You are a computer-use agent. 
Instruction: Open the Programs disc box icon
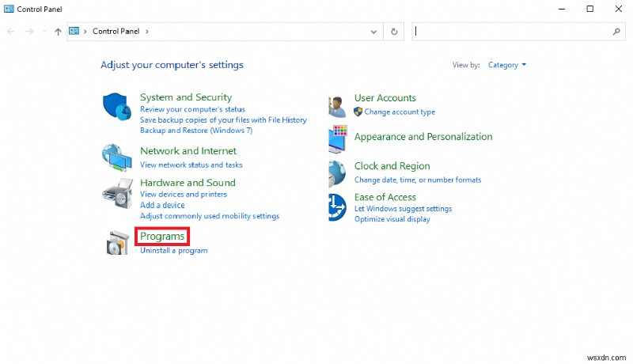tap(117, 242)
